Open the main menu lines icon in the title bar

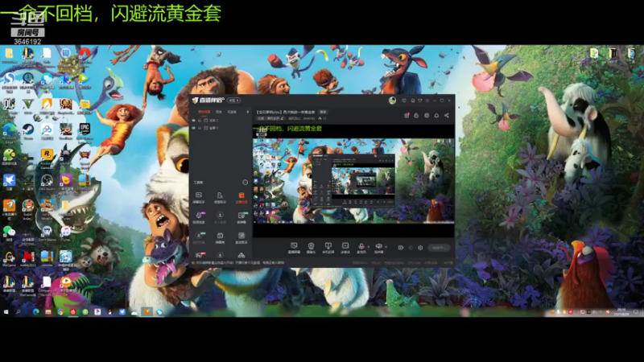[x=427, y=100]
